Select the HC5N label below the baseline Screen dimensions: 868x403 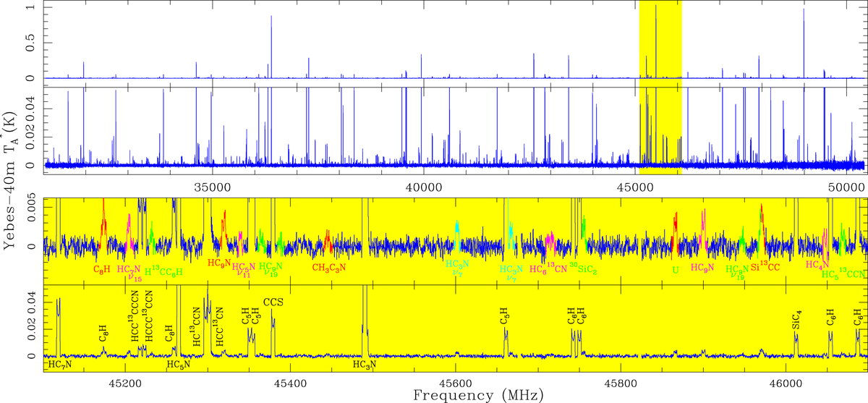point(178,365)
